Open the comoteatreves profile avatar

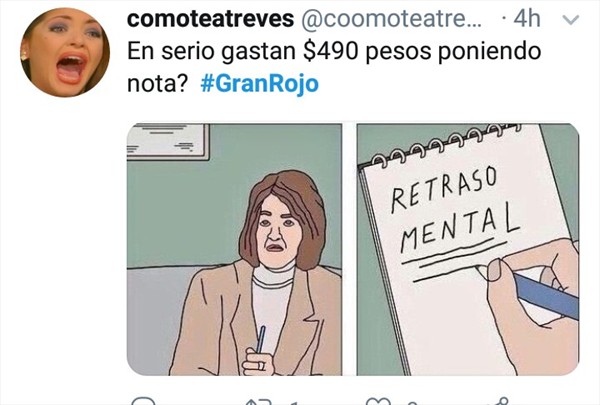65,52
